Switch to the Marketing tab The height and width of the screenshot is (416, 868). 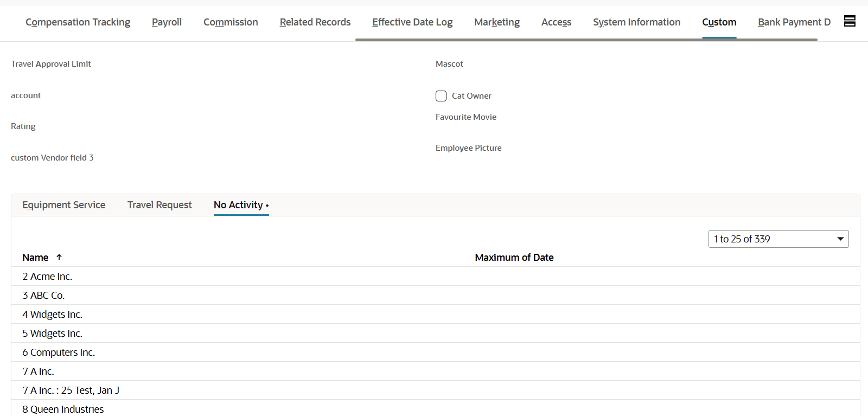point(497,22)
